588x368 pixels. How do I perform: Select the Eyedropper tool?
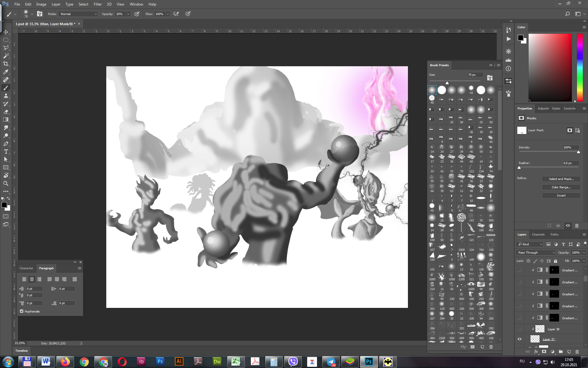point(6,72)
